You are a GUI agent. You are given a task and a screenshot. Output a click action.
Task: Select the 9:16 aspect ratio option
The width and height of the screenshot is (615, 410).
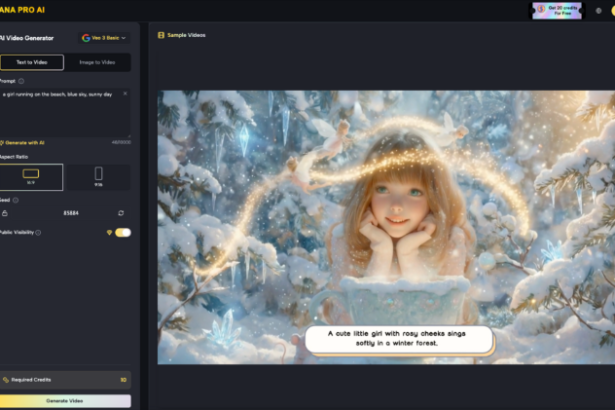(97, 177)
